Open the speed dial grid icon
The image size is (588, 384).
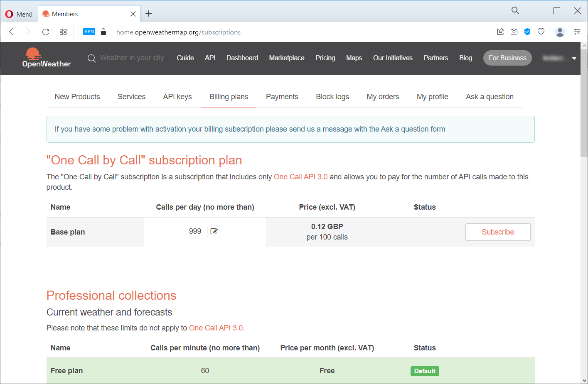pos(63,32)
